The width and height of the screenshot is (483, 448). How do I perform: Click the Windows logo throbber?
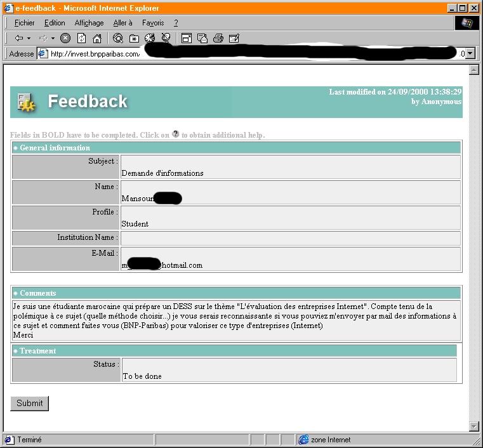coord(467,23)
